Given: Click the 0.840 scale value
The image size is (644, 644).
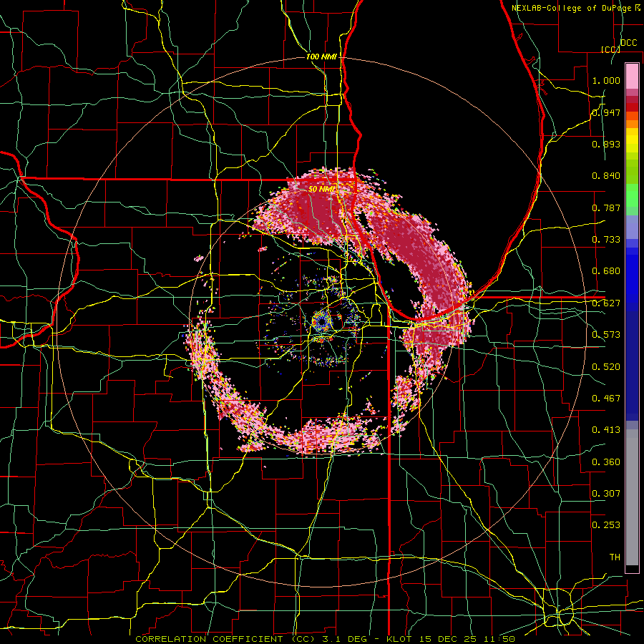Looking at the screenshot, I should coord(606,176).
